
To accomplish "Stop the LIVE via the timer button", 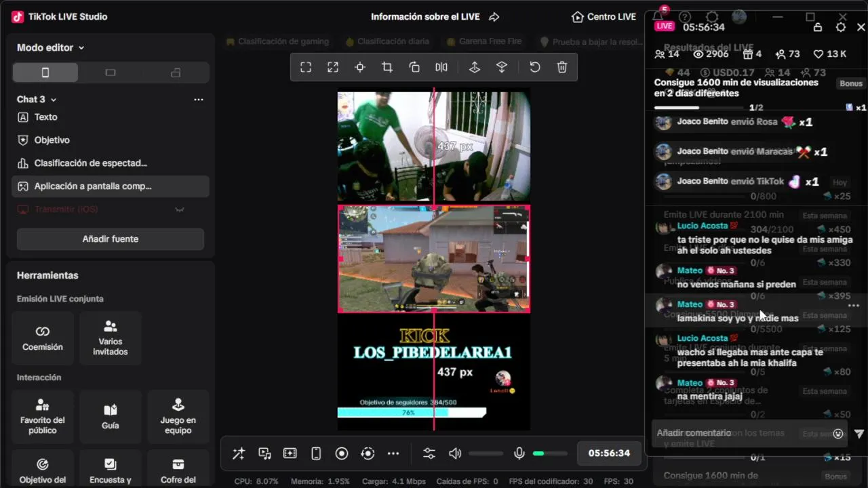I will click(609, 453).
